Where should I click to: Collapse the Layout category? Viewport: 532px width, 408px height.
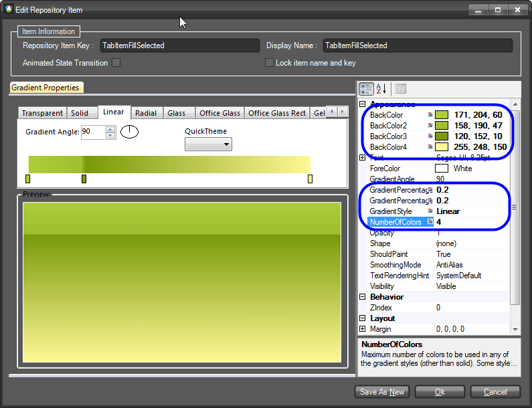point(362,318)
